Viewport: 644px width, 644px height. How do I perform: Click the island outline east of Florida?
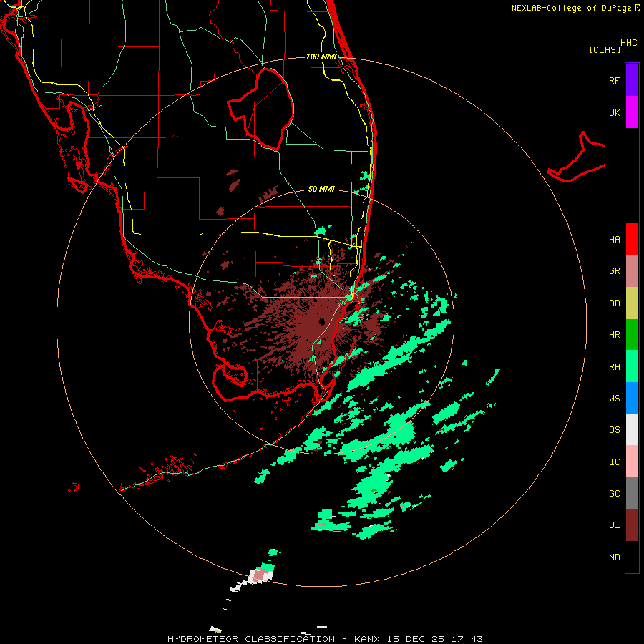577,157
